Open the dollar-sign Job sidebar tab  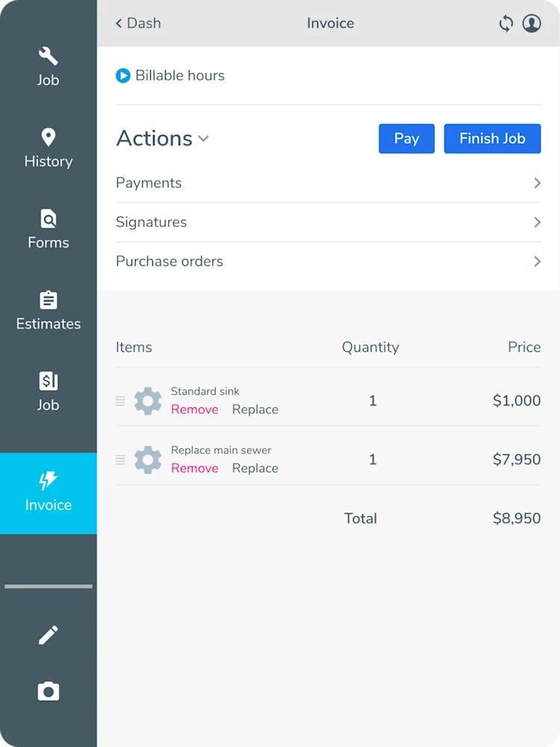[x=48, y=391]
